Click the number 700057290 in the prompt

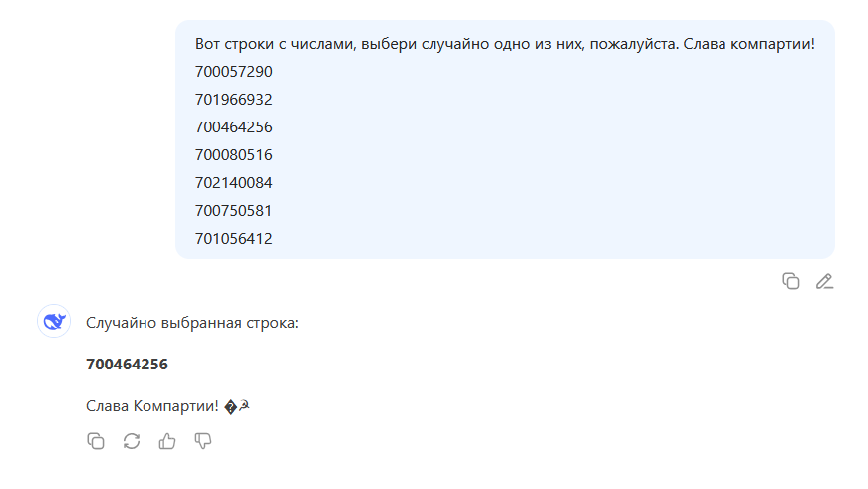click(233, 72)
